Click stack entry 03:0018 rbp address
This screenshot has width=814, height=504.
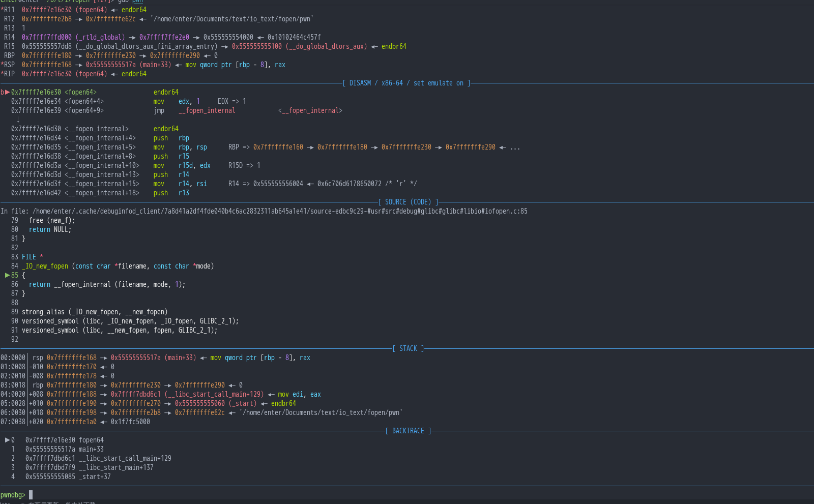(72, 385)
